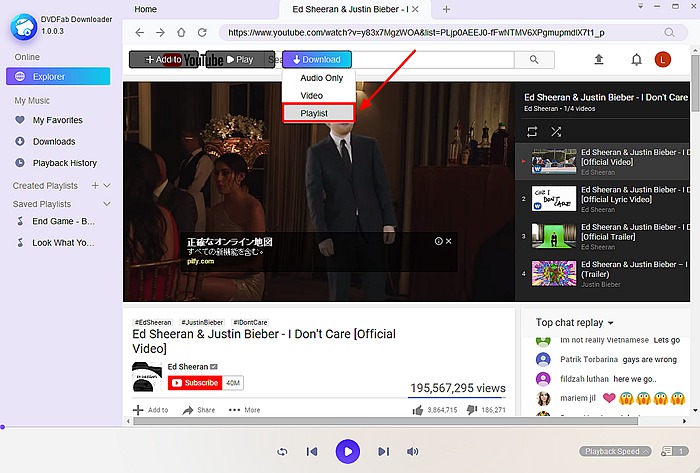Viewport: 700px width, 473px height.
Task: Add a new created playlist
Action: [95, 185]
